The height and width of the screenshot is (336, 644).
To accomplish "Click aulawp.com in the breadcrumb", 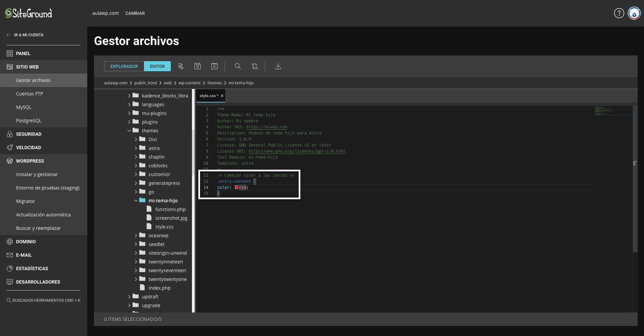I will coord(116,83).
